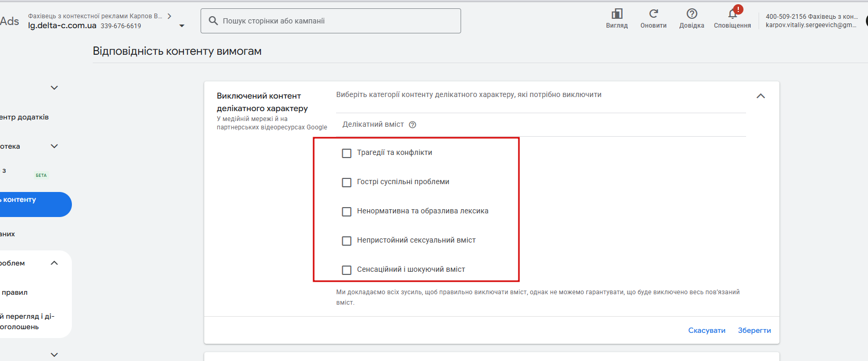Select Непристойний сексуальний вміст checkbox
Screen dimensions: 868x361
click(x=346, y=241)
